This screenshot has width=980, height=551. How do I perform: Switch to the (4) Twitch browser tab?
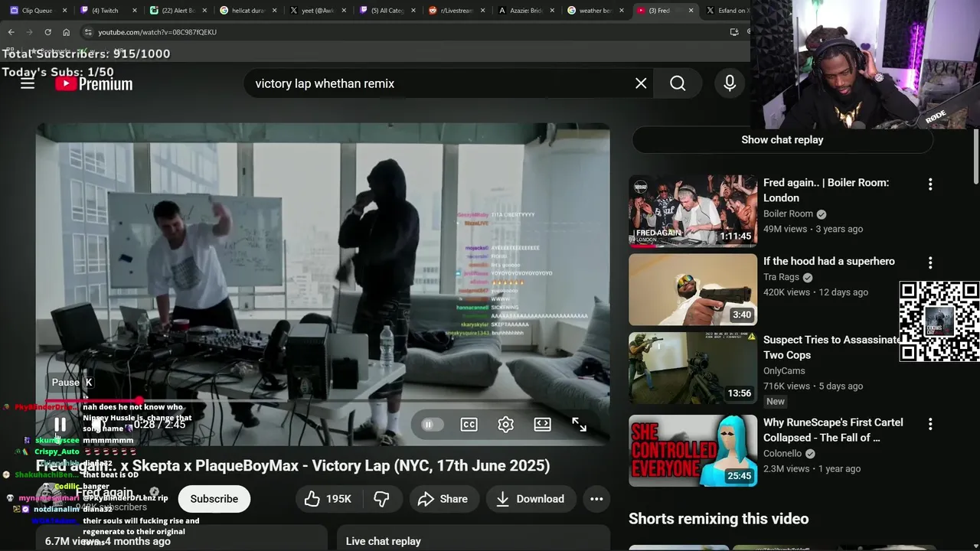[x=105, y=11]
